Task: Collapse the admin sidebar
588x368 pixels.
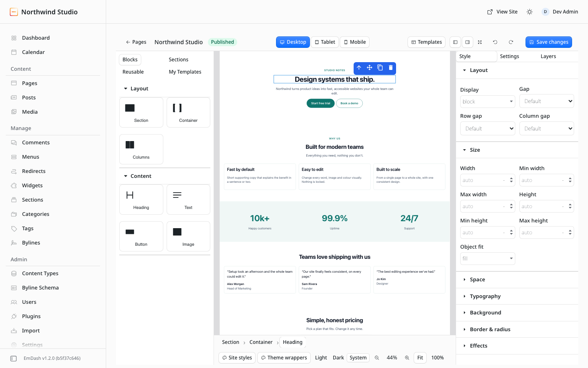Action: [x=13, y=359]
